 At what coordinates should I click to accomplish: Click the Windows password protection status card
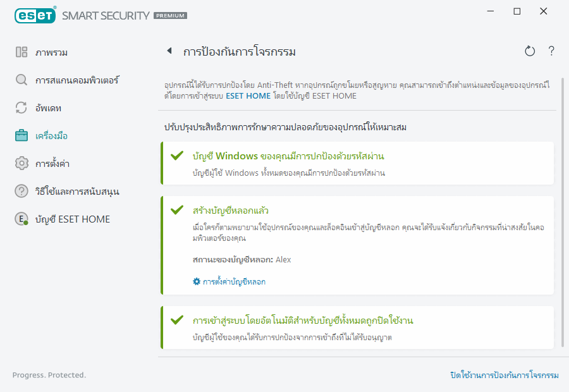(354, 163)
